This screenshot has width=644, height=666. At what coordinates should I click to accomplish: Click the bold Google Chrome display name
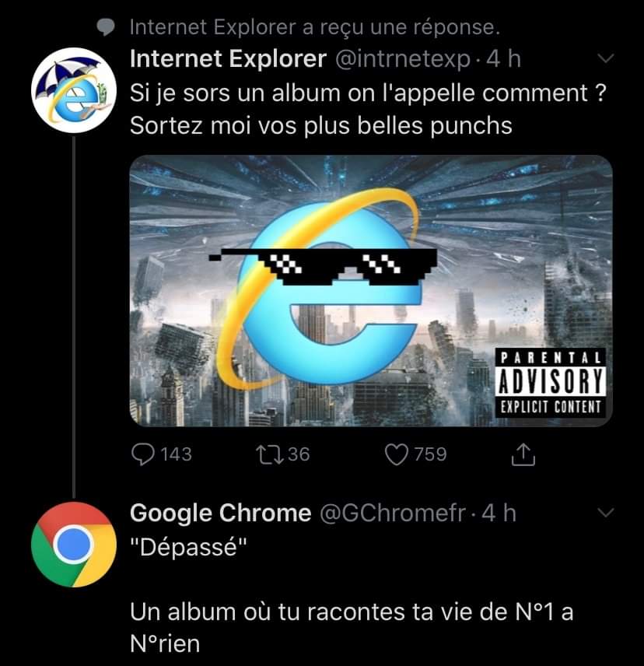220,513
